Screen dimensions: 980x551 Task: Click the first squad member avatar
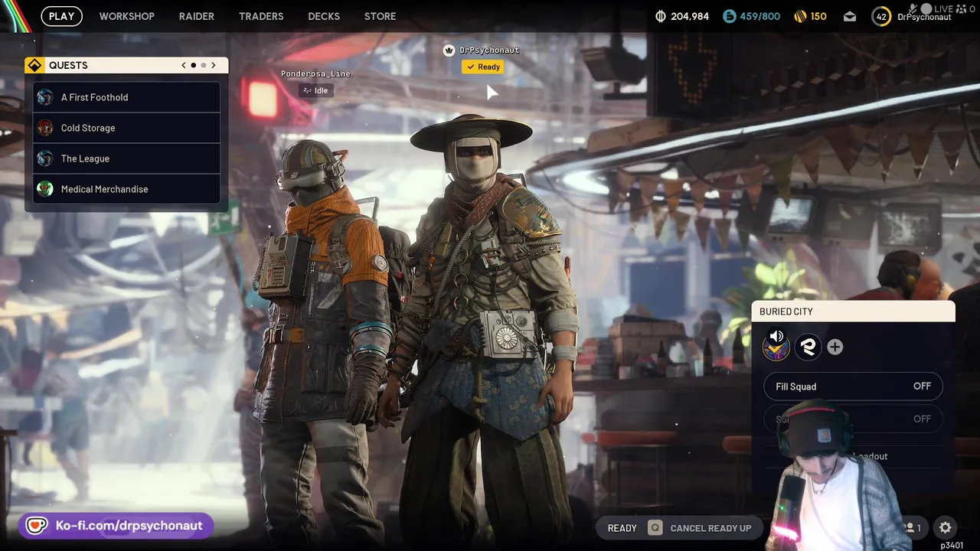point(776,349)
